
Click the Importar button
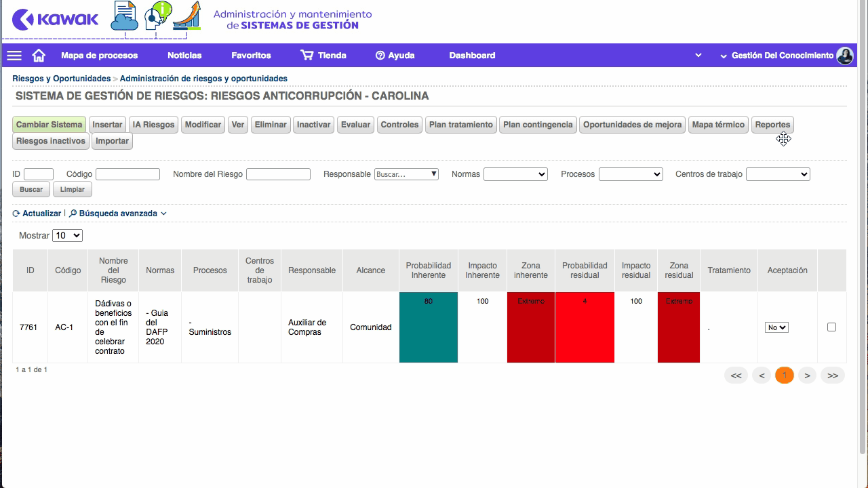[113, 141]
